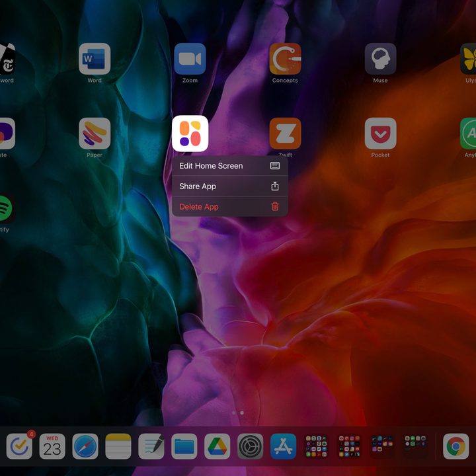Viewport: 476px width, 476px height.
Task: Open the App Store from the dock
Action: [283, 446]
